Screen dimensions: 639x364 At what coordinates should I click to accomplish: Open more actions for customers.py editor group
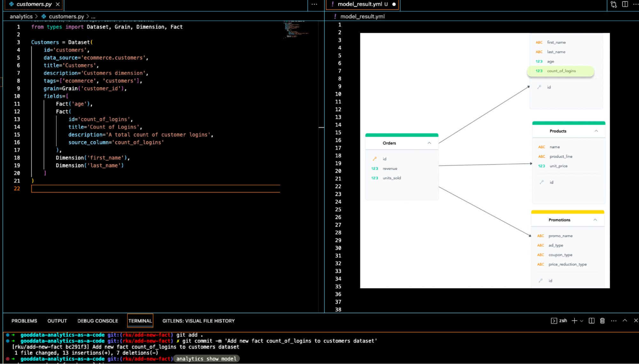314,4
